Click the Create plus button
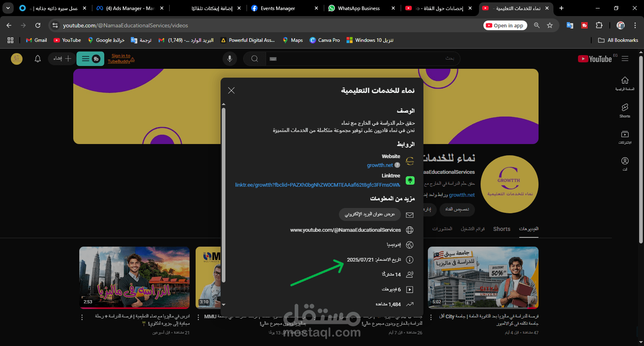This screenshot has width=644, height=346. [x=62, y=59]
